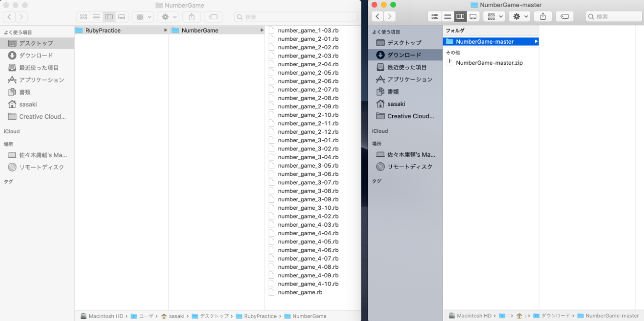Click the search field in right Finder window
Image resolution: width=644 pixels, height=321 pixels.
[x=614, y=16]
